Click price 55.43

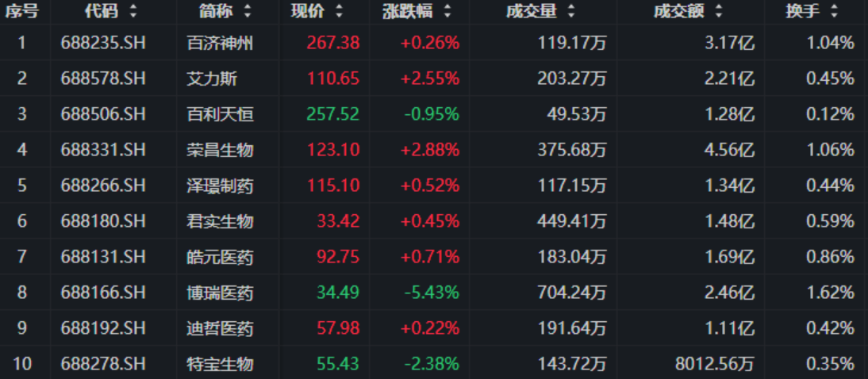click(x=338, y=363)
